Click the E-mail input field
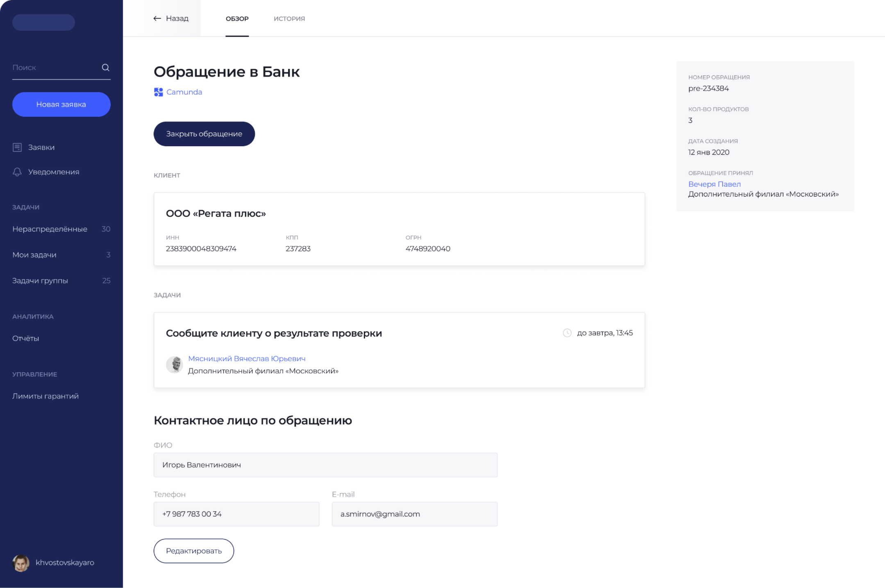This screenshot has height=588, width=885. 414,514
